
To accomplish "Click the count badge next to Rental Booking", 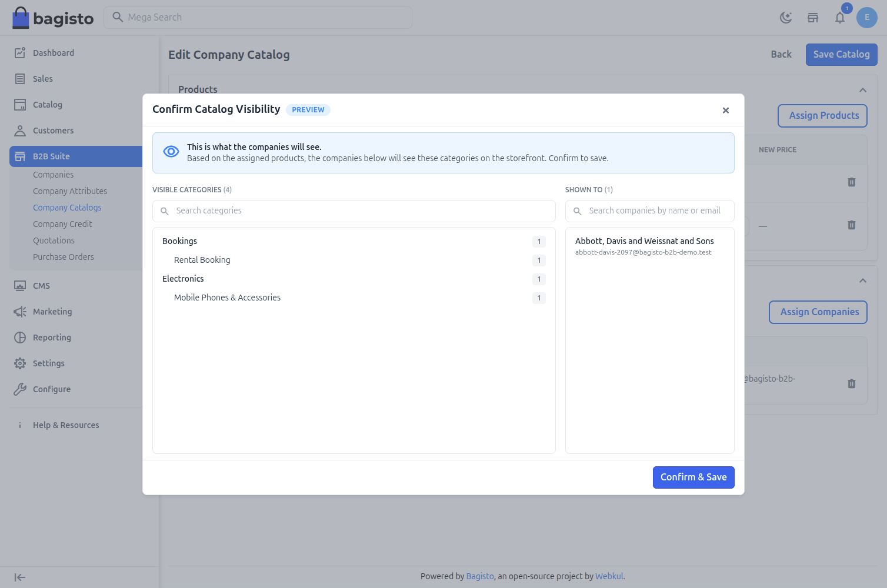I will [x=539, y=260].
